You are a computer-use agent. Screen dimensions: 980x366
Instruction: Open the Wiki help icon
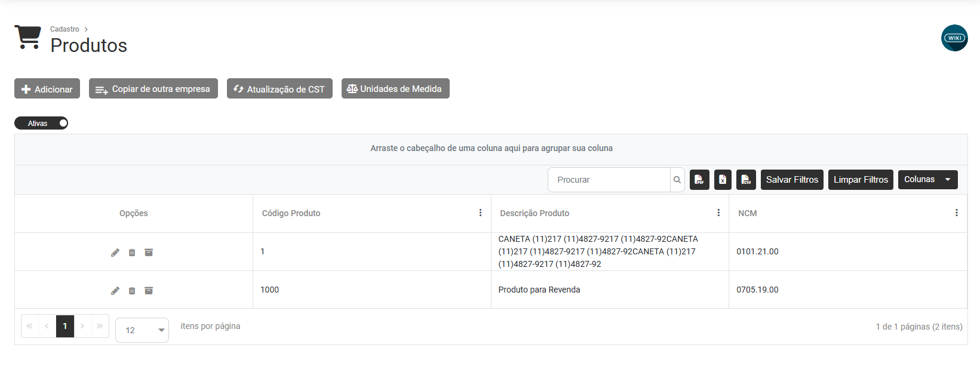point(954,38)
